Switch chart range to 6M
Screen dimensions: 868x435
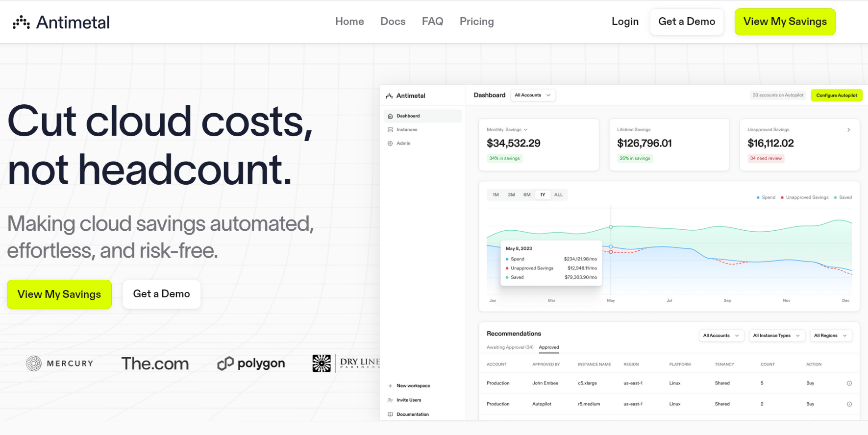pos(527,195)
